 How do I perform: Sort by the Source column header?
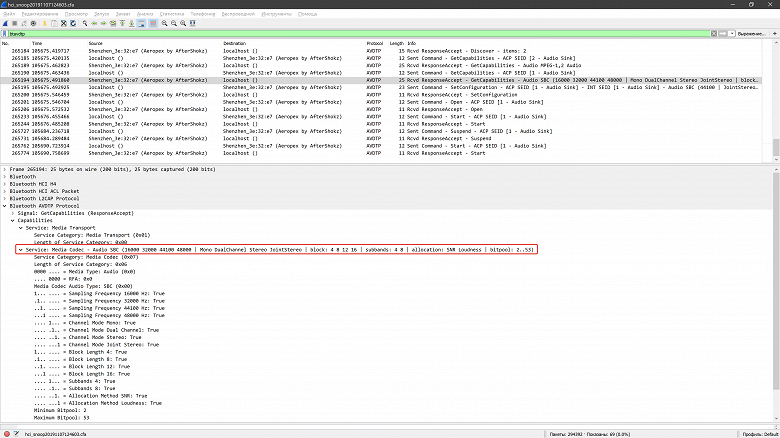(x=96, y=43)
